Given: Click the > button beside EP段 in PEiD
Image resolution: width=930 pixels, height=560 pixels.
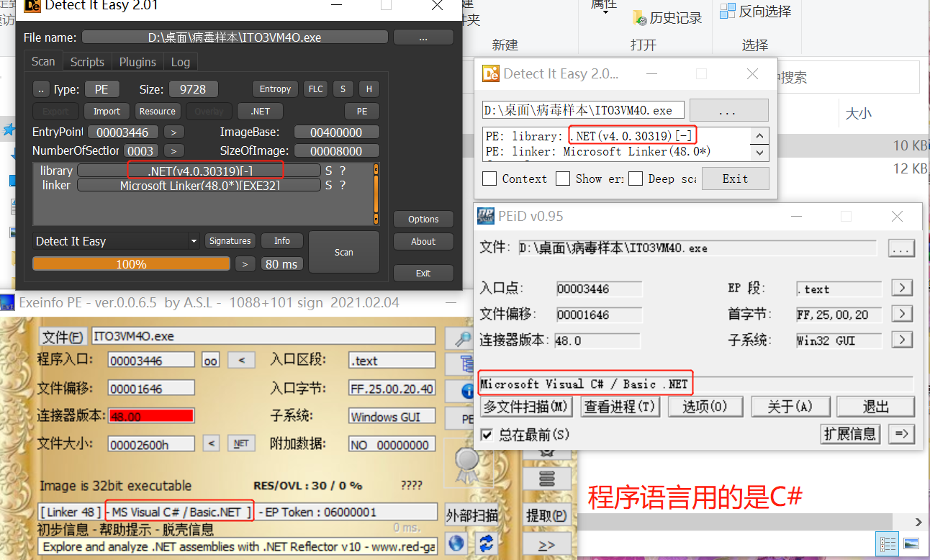Looking at the screenshot, I should (x=903, y=288).
